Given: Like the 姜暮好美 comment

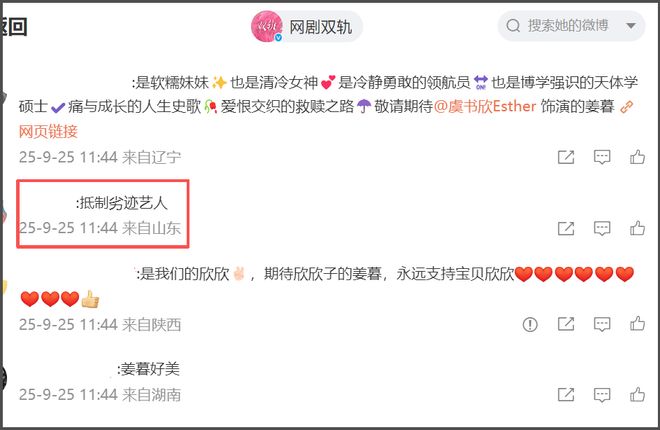Looking at the screenshot, I should 638,394.
